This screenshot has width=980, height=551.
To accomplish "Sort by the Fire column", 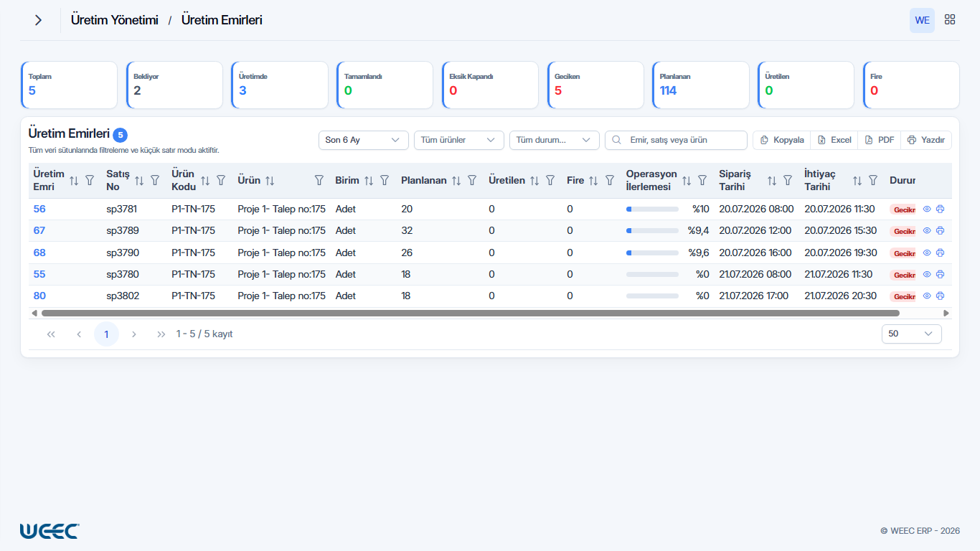I will (x=593, y=181).
